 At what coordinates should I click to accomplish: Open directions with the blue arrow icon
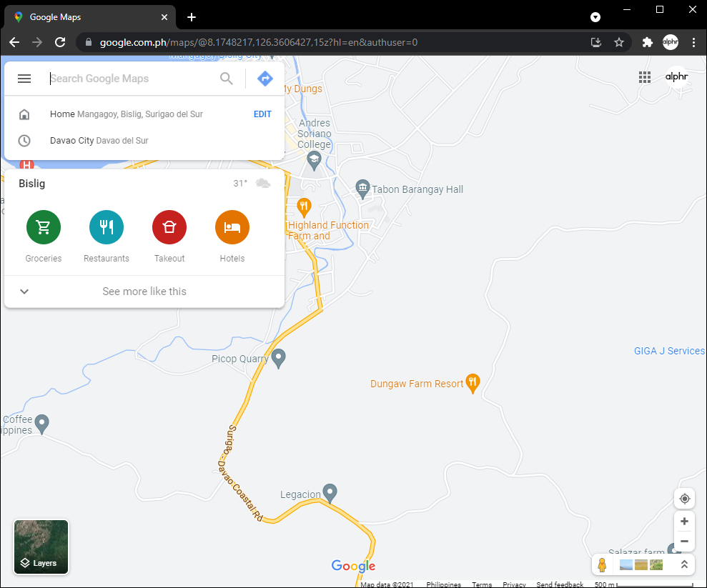click(x=265, y=79)
